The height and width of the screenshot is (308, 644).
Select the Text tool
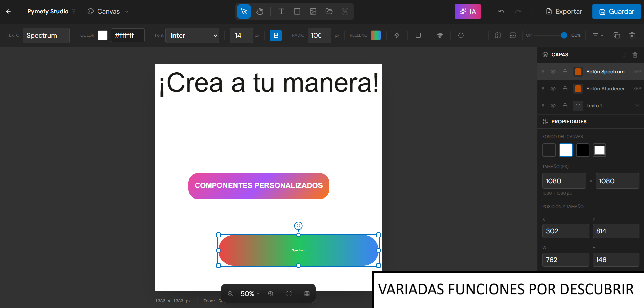[x=281, y=11]
